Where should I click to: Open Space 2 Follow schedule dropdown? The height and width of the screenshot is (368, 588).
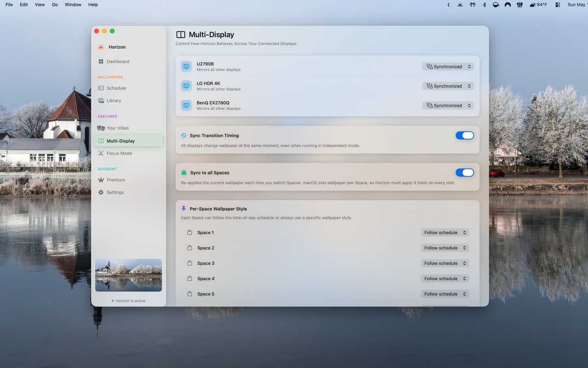[x=445, y=248]
